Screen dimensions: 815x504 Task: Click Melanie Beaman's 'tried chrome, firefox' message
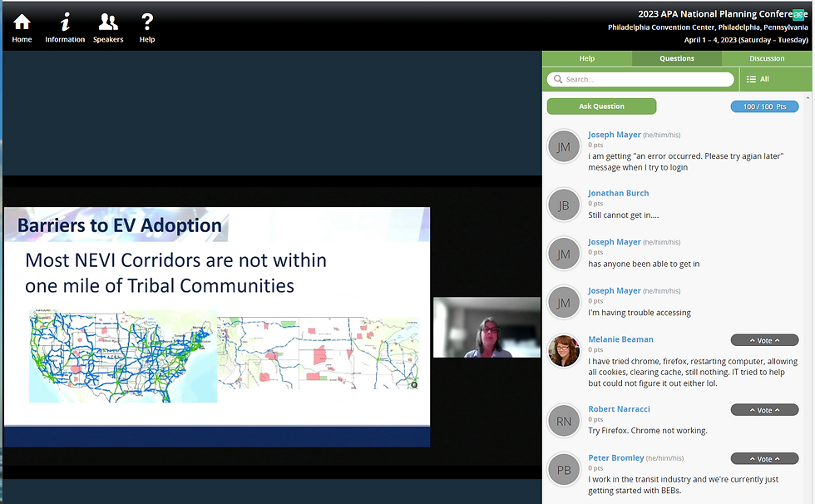(693, 372)
